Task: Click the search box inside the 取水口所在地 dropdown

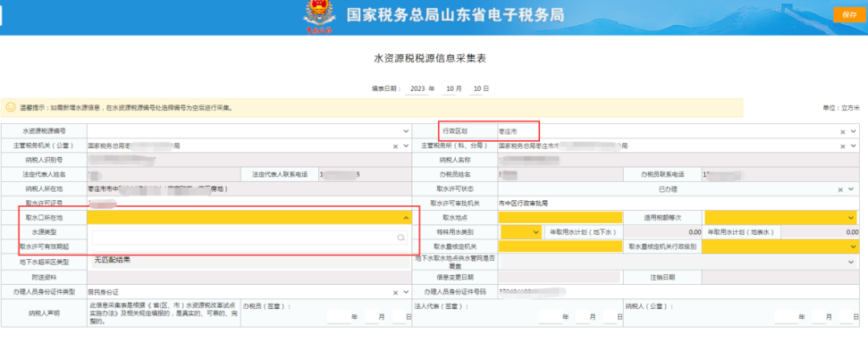Action: [250, 238]
